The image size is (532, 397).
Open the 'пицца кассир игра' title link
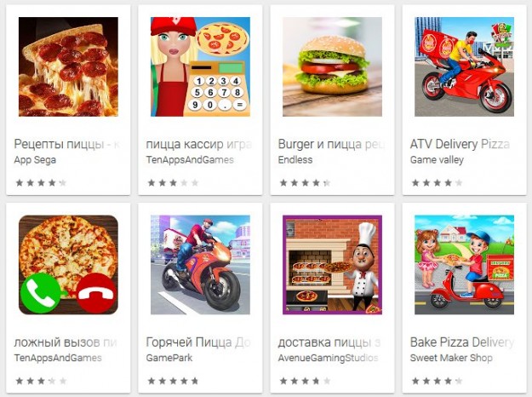199,144
